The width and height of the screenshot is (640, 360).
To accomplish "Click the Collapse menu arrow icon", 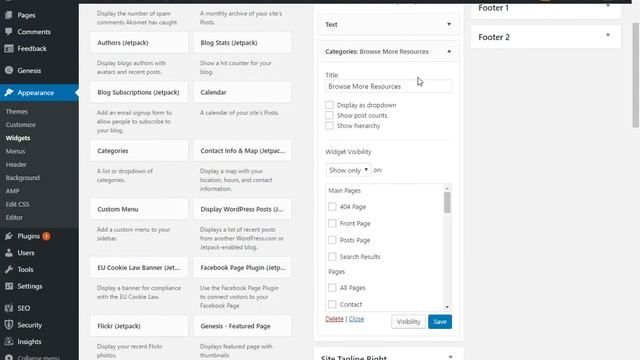I will coord(9,357).
